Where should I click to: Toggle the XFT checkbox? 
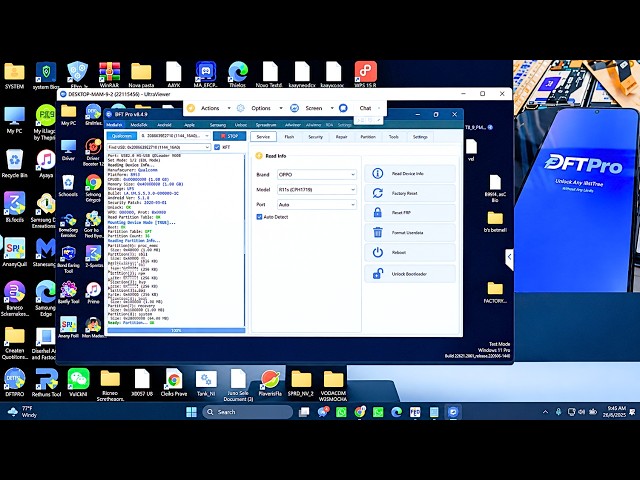click(217, 147)
